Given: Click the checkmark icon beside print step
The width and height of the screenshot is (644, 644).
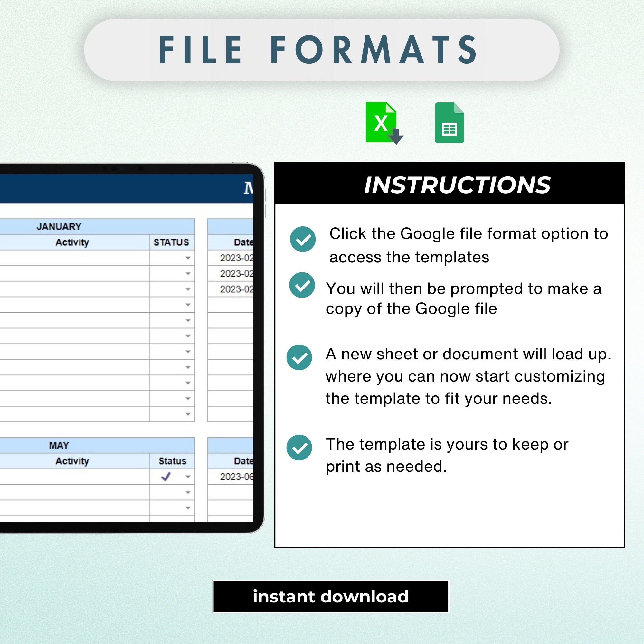Looking at the screenshot, I should point(299,447).
